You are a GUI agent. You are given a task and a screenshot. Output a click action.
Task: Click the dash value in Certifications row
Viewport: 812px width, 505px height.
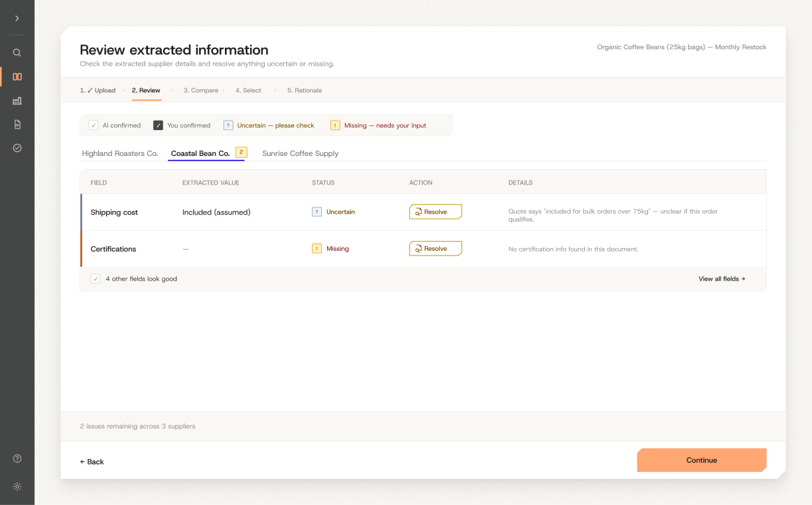pyautogui.click(x=186, y=249)
